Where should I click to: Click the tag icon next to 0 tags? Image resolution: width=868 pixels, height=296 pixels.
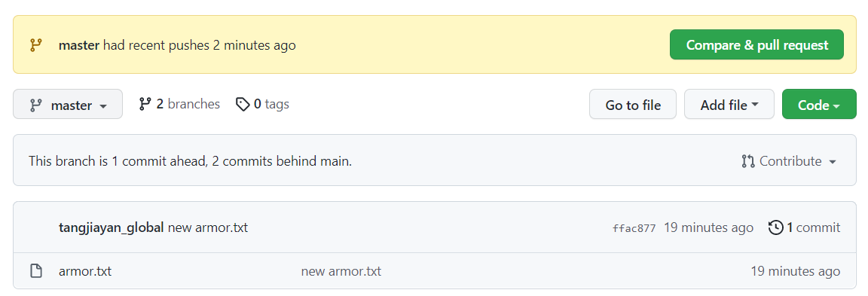(243, 104)
